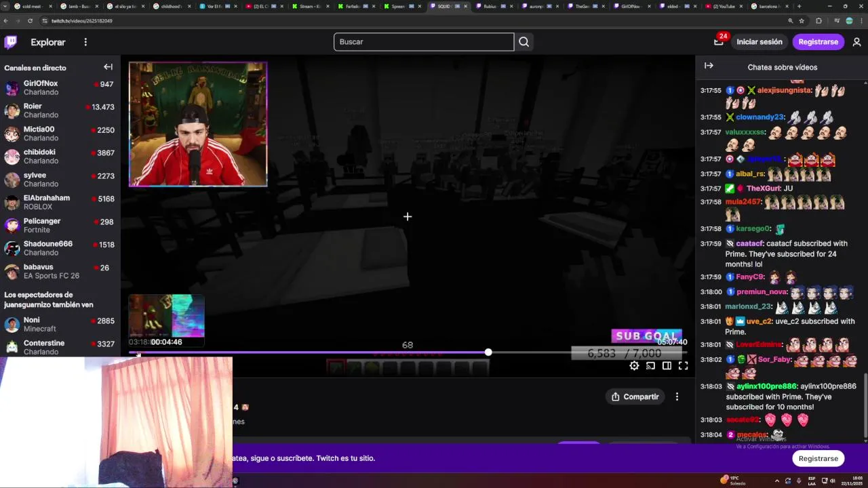Open babavus EA Sports FC 26 channel
The image size is (868, 488).
60,271
